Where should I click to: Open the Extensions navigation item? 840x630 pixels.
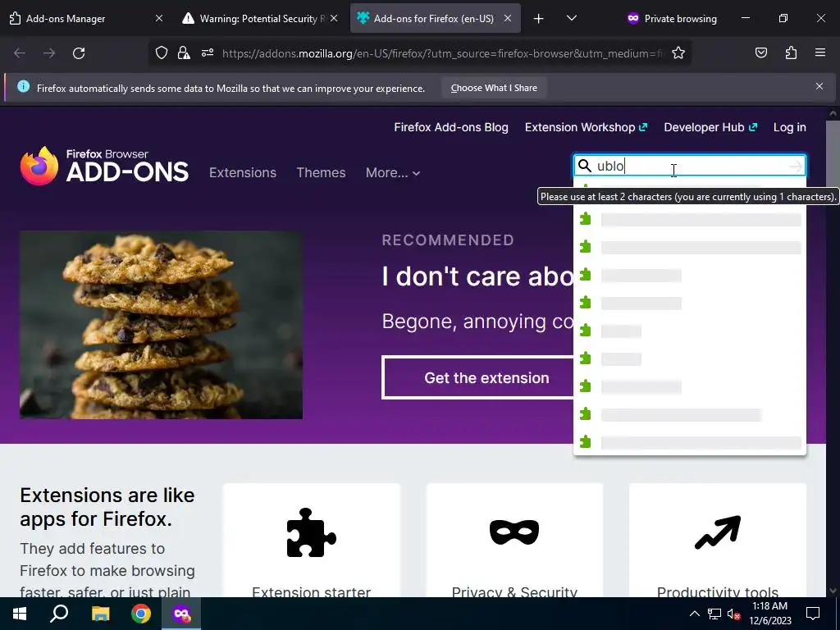[243, 172]
